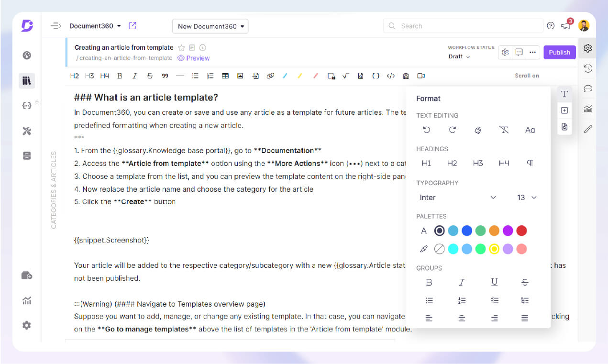The height and width of the screenshot is (364, 608).
Task: Insert an image into the article
Action: (240, 76)
